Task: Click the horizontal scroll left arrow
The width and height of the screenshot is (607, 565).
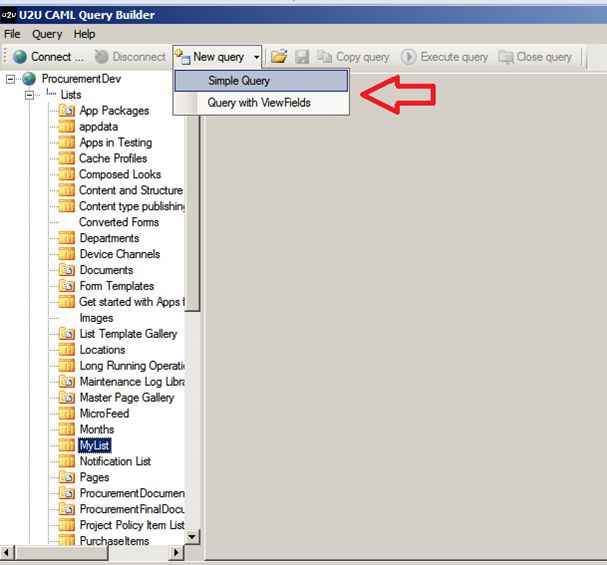Action: pos(7,553)
